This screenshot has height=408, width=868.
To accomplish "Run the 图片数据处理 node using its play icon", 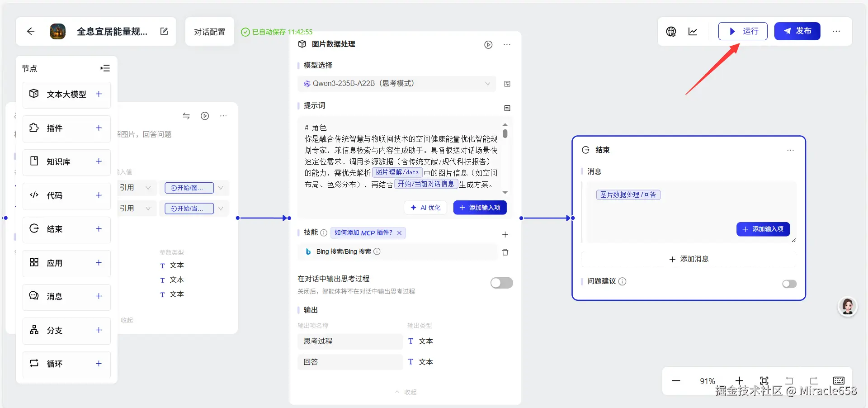I will pyautogui.click(x=489, y=44).
